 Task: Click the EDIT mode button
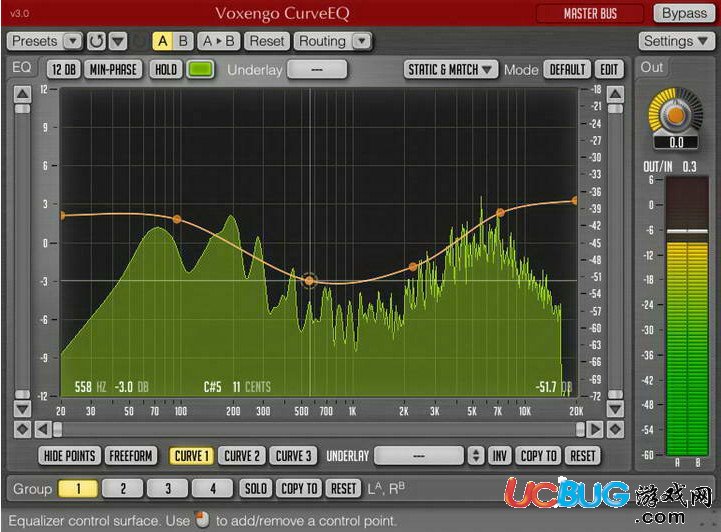[x=609, y=70]
